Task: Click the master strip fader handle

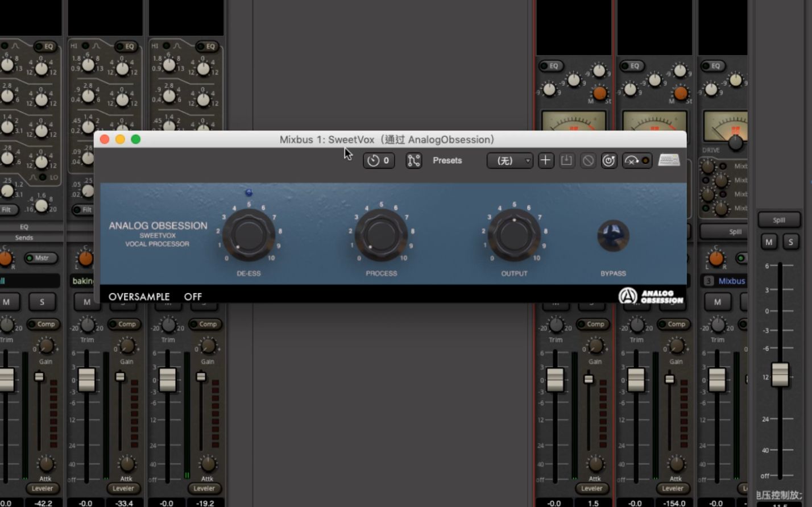Action: pos(780,375)
